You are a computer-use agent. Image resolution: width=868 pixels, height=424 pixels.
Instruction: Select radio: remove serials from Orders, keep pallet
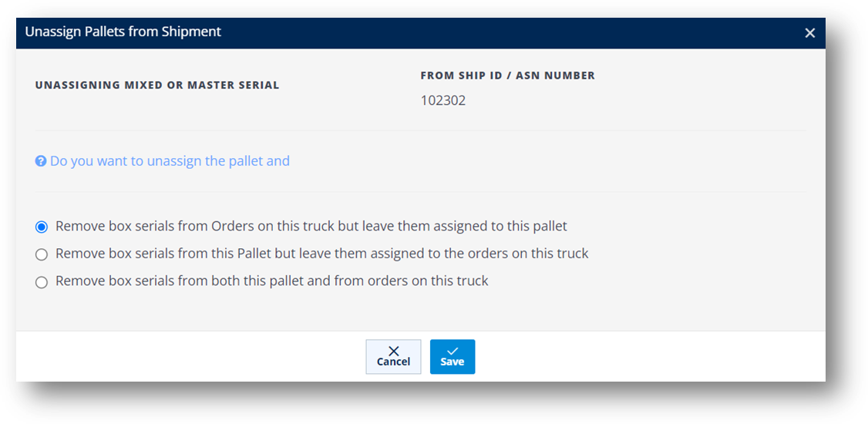click(42, 227)
